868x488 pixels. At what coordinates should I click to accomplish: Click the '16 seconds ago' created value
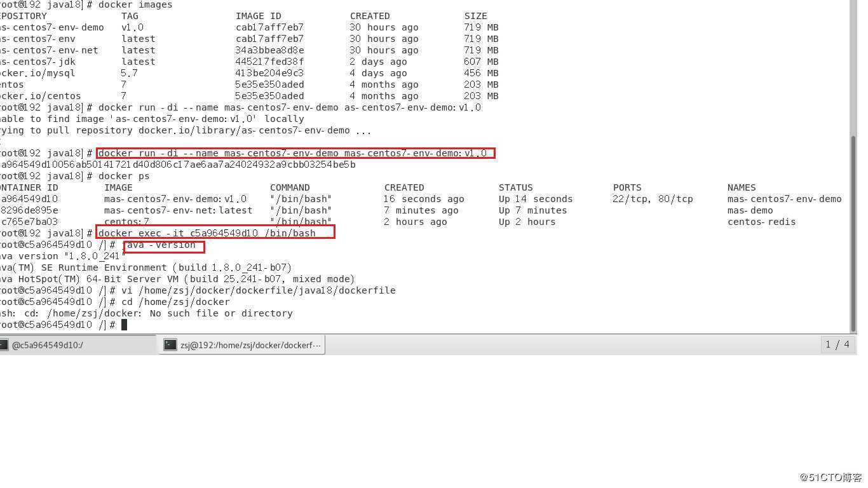(424, 199)
